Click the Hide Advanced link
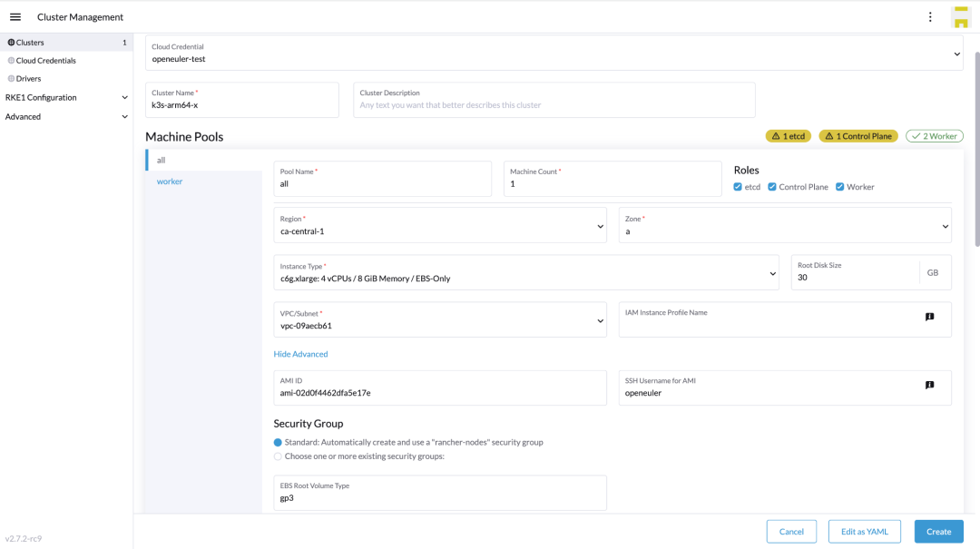Viewport: 980px width, 549px height. point(300,354)
